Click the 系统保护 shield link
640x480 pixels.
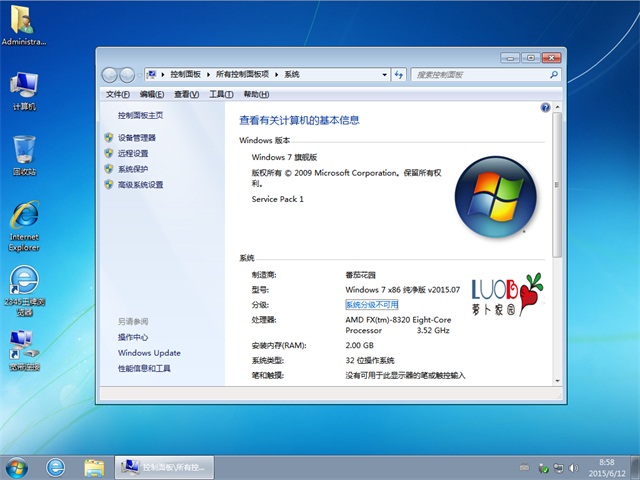pos(132,169)
